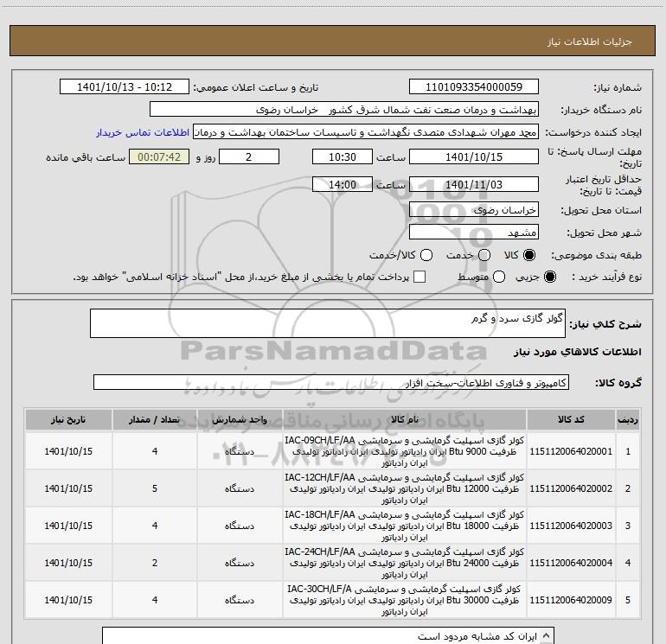Open the buyer contact info link اطلاعات تماس خریدار
The height and width of the screenshot is (644, 666).
(143, 132)
